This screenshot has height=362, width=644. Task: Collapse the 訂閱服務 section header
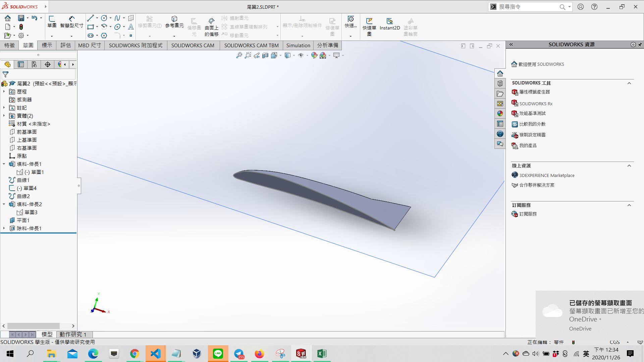629,205
